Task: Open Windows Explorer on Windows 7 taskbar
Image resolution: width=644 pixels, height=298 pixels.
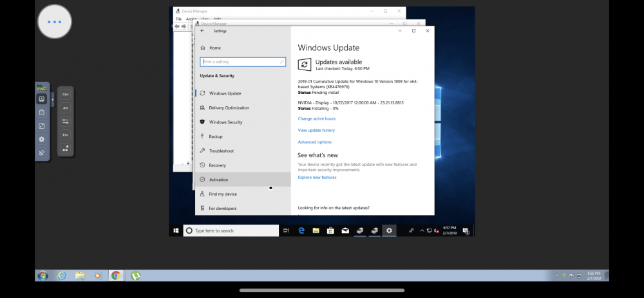Action: click(x=80, y=275)
